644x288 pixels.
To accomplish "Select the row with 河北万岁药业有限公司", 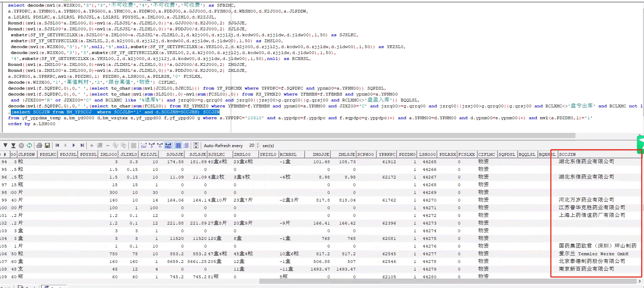I will click(586, 200).
